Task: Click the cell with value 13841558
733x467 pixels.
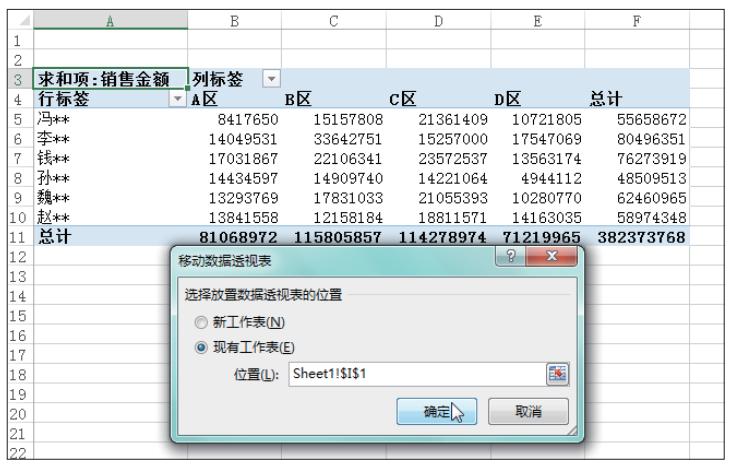Action: (x=235, y=217)
